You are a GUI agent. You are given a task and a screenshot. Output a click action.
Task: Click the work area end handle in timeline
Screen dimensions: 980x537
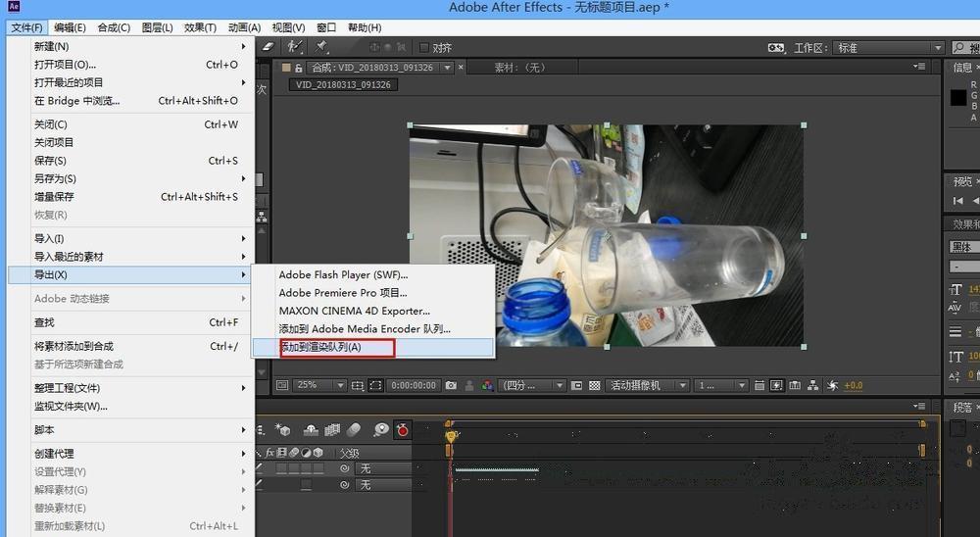coord(922,450)
